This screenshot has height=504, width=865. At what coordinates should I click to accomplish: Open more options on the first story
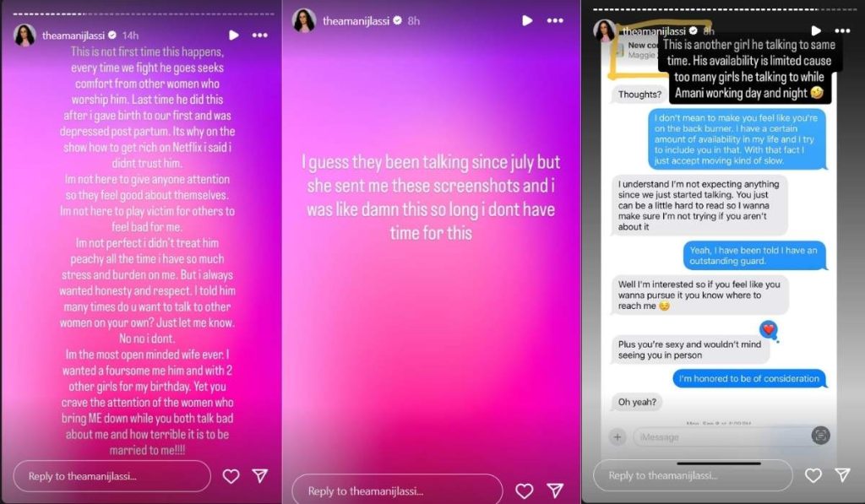pos(260,35)
